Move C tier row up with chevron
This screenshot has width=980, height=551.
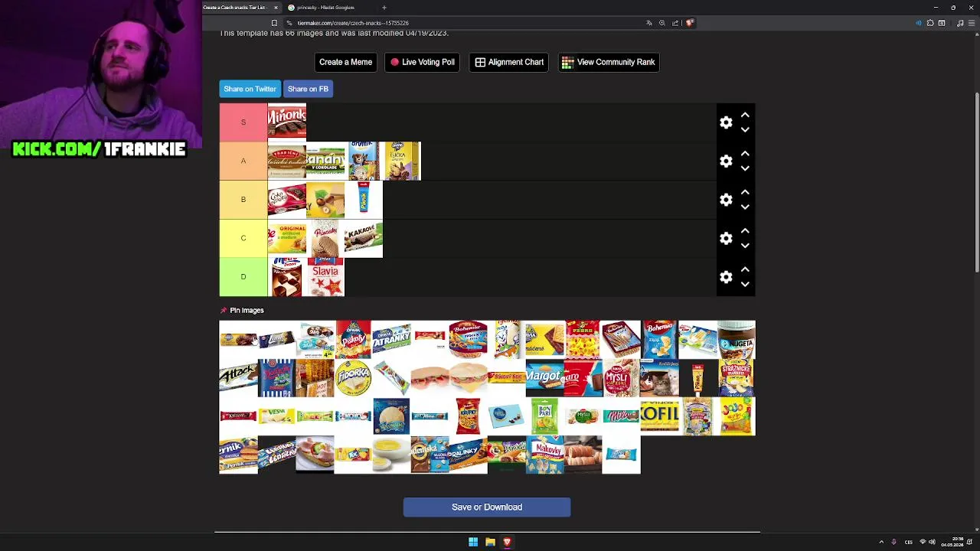[x=745, y=230]
